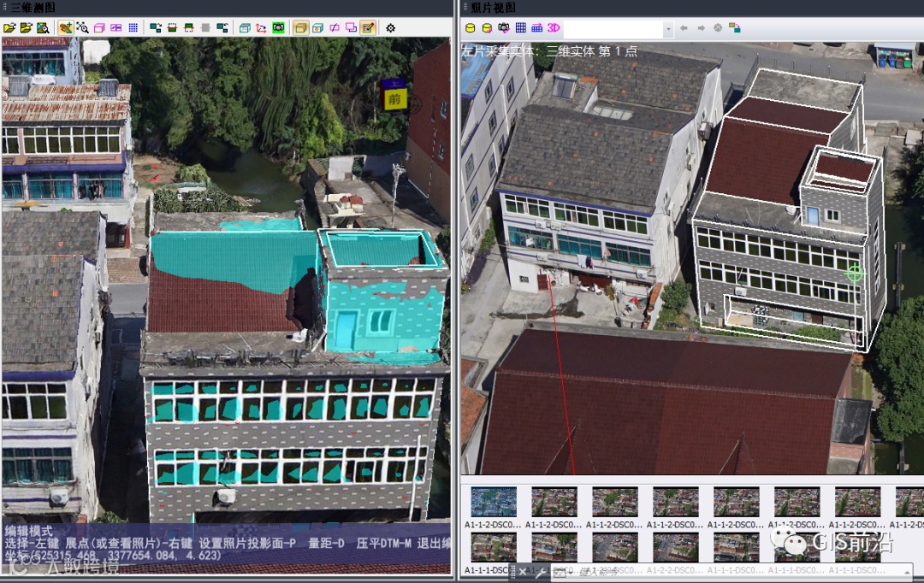Screen dimensions: 924x583
Task: Open project with the first yellow folder icon
Action: point(9,27)
